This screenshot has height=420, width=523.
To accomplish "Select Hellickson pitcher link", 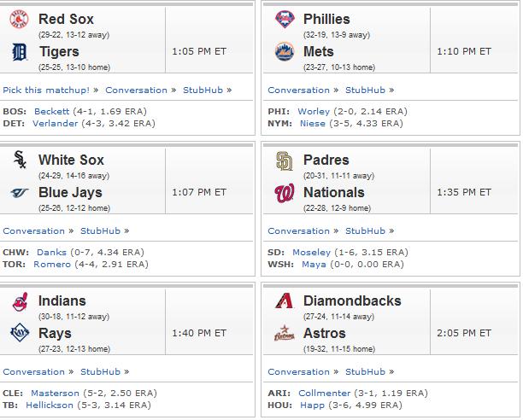I will pos(50,405).
